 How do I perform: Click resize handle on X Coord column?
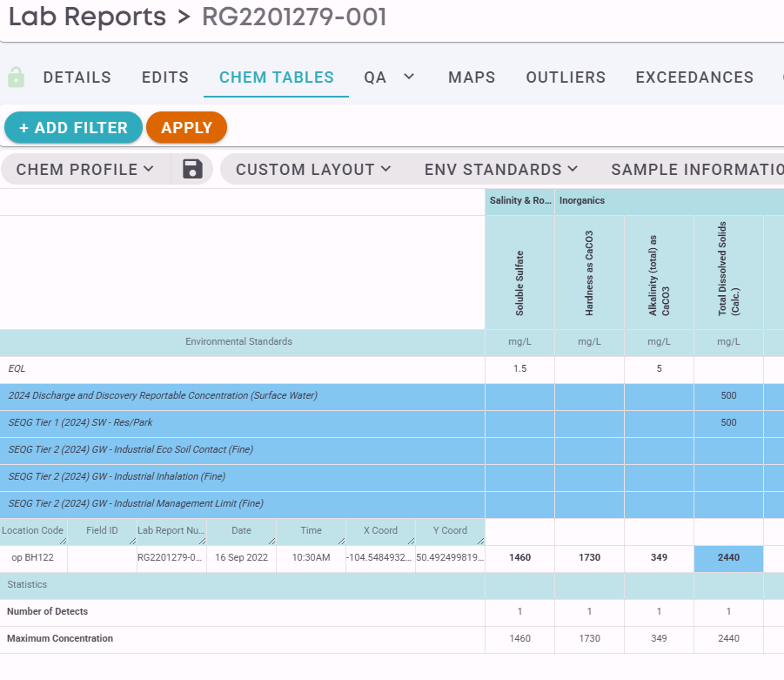[x=411, y=541]
